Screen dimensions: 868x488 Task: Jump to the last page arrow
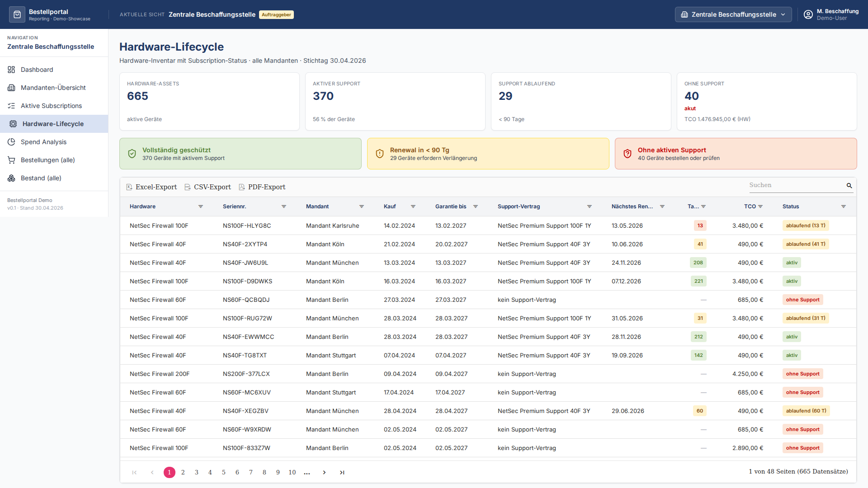[342, 473]
